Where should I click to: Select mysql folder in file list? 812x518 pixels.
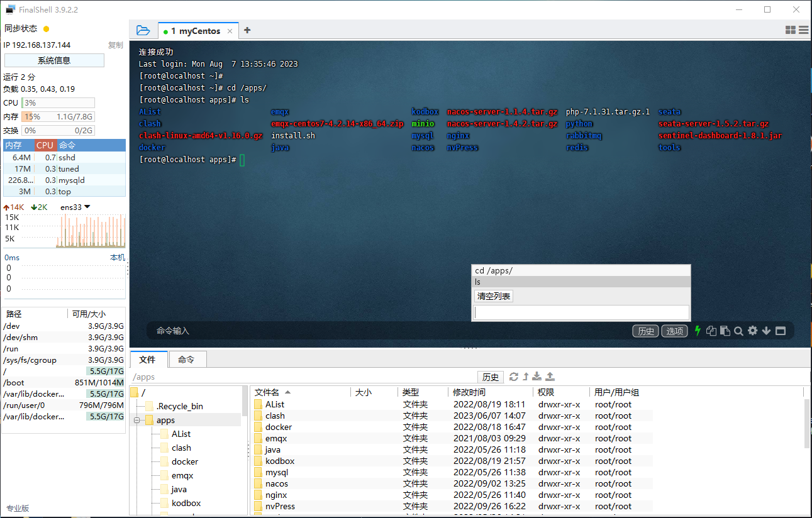(451, 472)
